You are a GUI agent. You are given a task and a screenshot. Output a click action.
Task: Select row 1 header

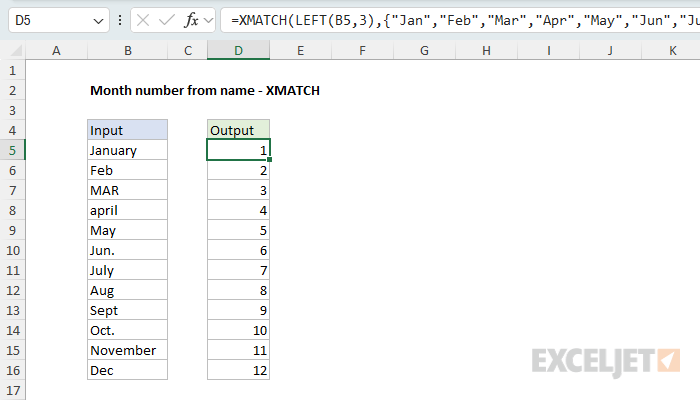click(x=12, y=71)
